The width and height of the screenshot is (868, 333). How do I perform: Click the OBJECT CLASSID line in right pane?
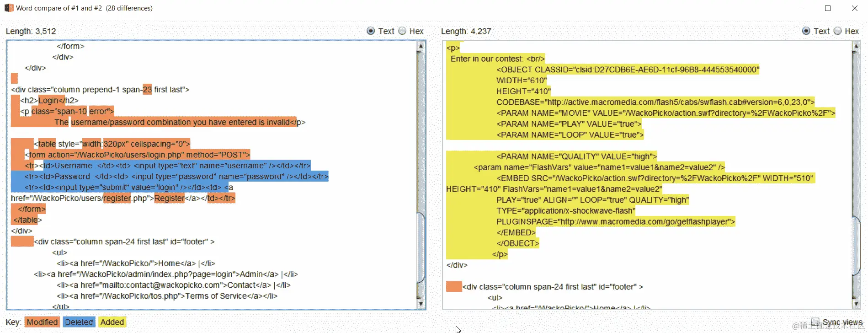tap(628, 70)
